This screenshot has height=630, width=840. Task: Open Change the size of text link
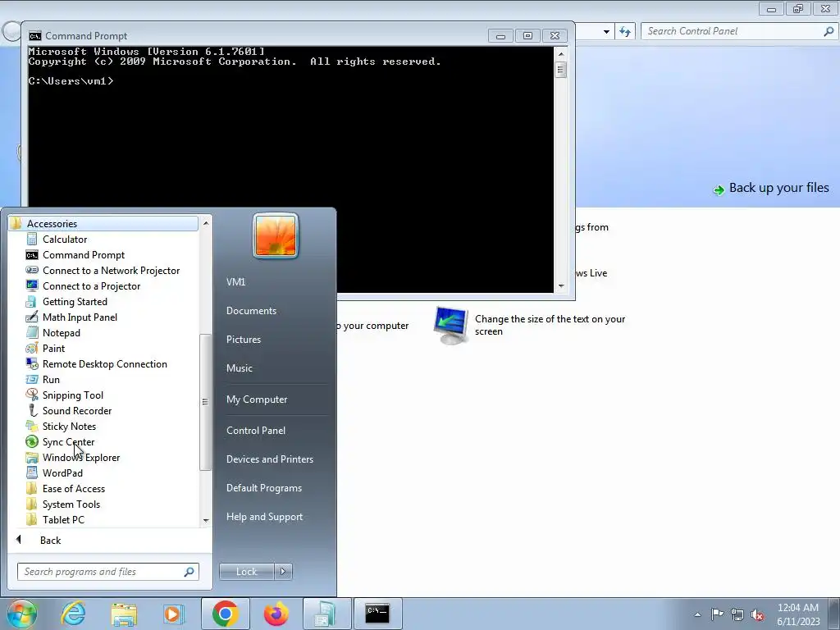pyautogui.click(x=550, y=325)
